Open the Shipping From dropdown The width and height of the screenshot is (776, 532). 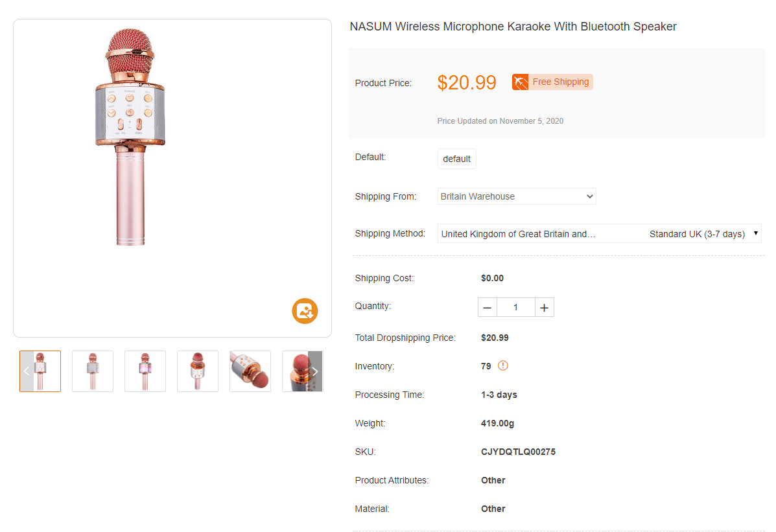click(x=517, y=196)
